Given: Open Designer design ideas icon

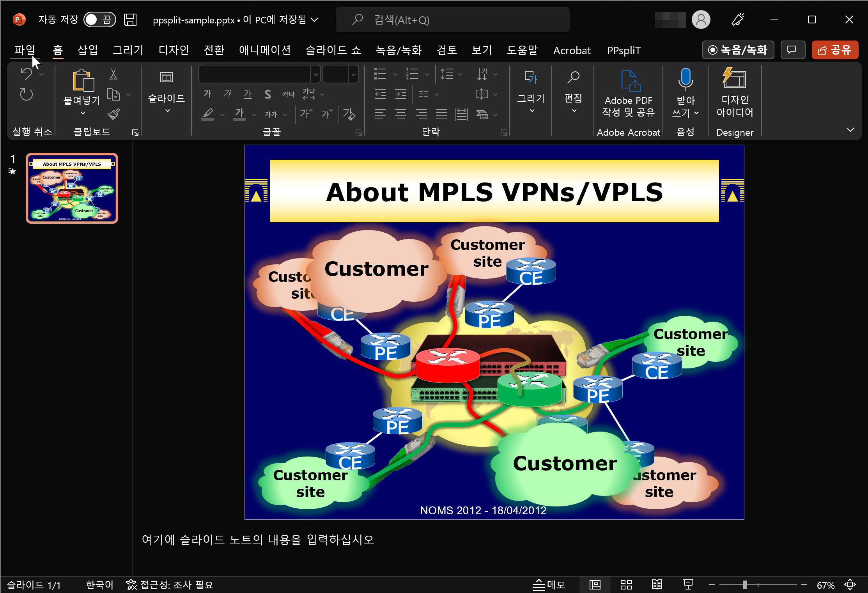Looking at the screenshot, I should point(734,79).
